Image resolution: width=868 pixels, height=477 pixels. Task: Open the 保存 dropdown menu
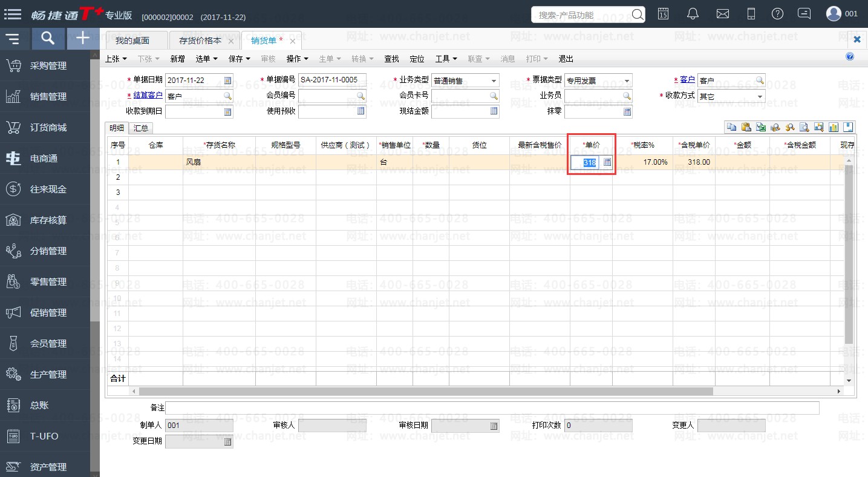[239, 59]
